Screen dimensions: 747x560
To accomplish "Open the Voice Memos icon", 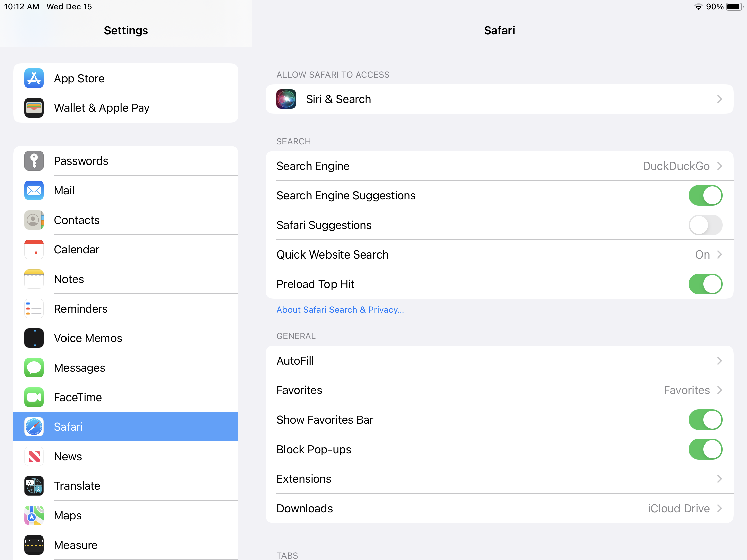I will [34, 338].
